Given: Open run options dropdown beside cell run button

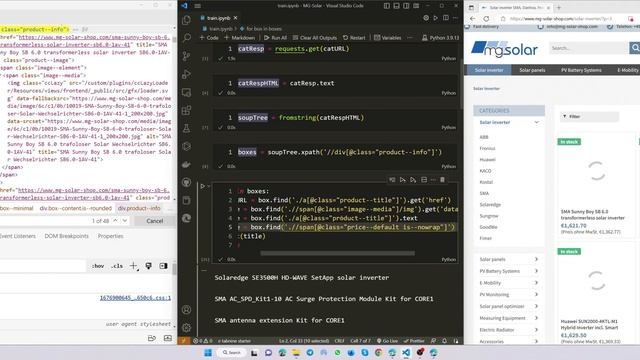Looking at the screenshot, I should [209, 186].
